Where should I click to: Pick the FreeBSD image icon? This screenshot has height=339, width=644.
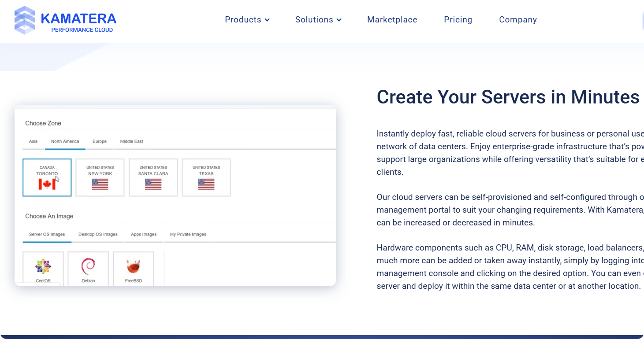[x=133, y=266]
